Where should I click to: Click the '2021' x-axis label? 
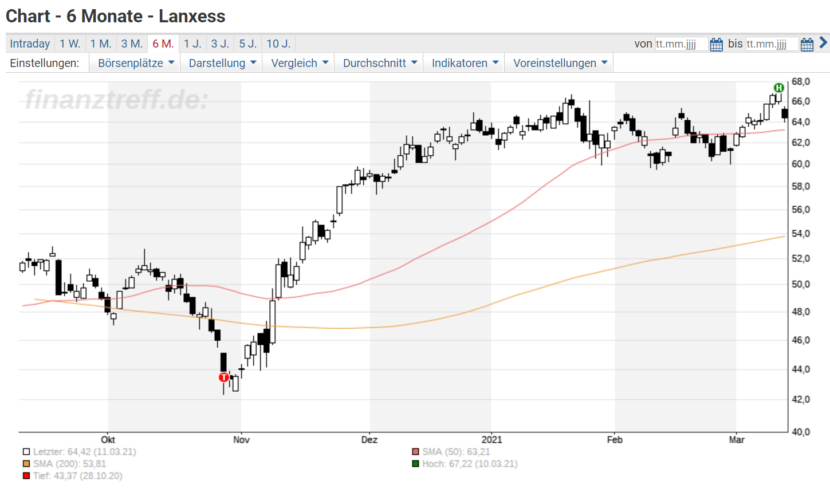[x=491, y=440]
